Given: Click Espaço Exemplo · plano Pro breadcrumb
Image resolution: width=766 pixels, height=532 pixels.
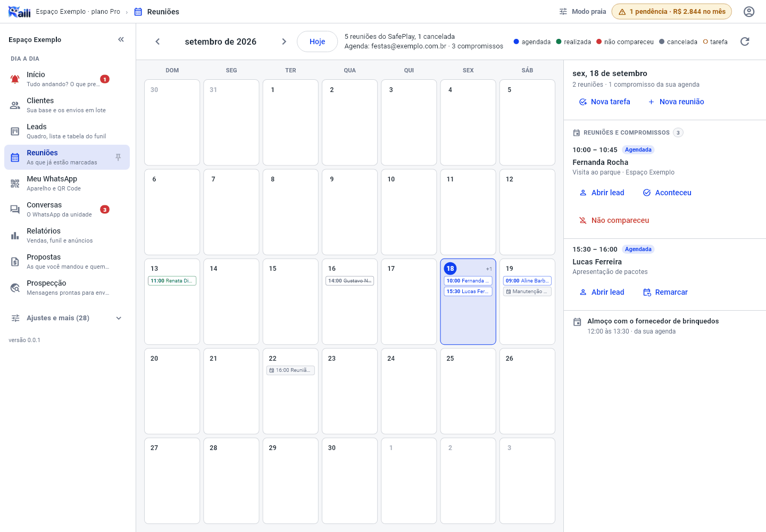Looking at the screenshot, I should pyautogui.click(x=78, y=12).
